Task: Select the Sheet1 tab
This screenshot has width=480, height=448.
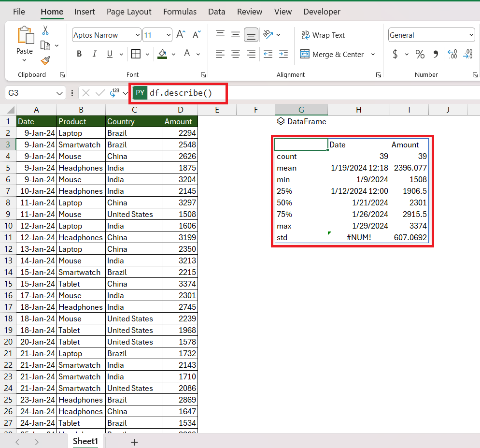Action: click(x=85, y=441)
